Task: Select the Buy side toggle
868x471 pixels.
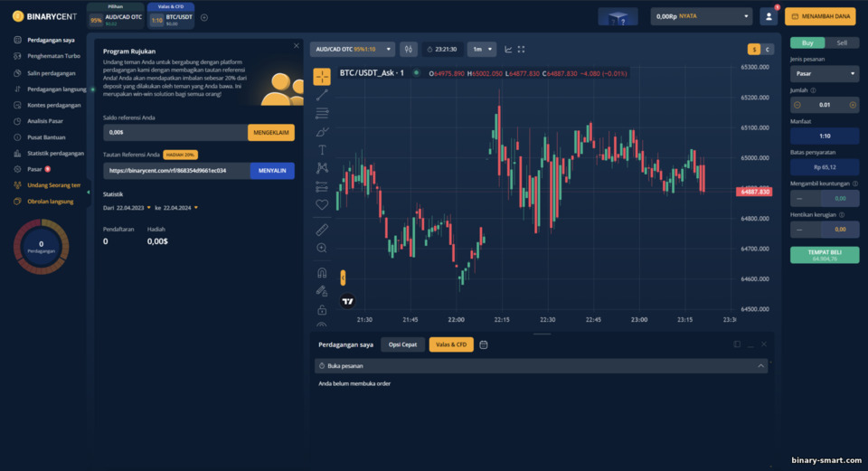Action: 807,42
